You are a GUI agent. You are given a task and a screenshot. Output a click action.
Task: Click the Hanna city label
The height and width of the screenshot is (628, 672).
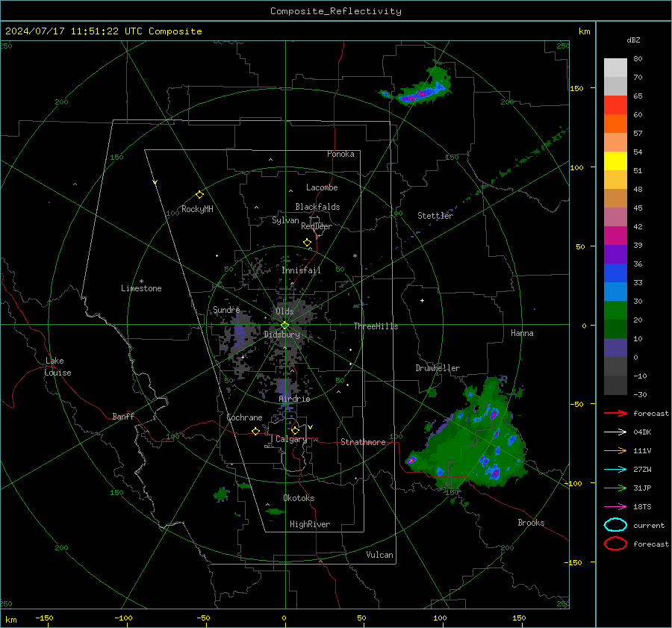(522, 333)
